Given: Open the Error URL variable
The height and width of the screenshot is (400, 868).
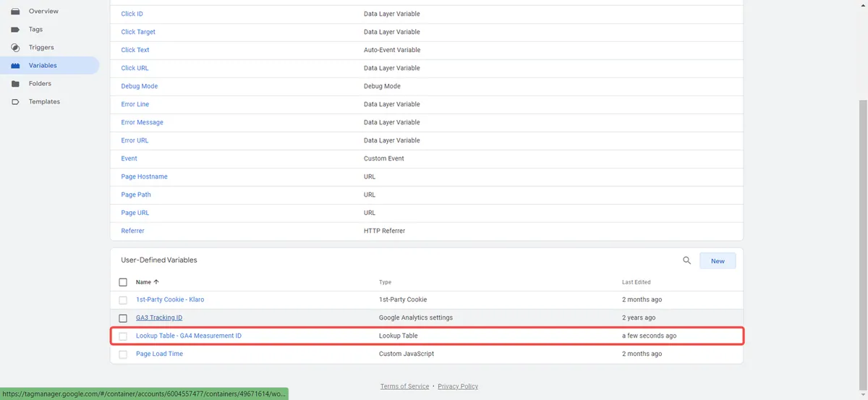Looking at the screenshot, I should [135, 140].
